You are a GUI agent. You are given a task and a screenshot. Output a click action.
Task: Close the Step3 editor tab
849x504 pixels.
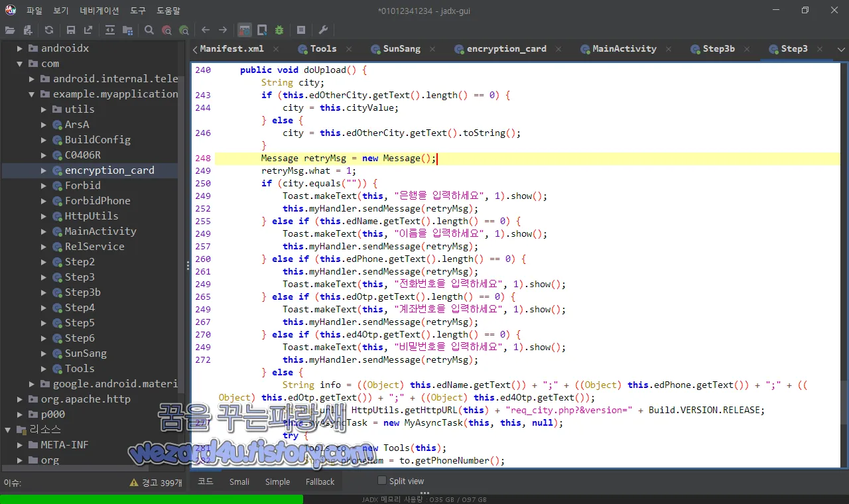click(x=820, y=49)
